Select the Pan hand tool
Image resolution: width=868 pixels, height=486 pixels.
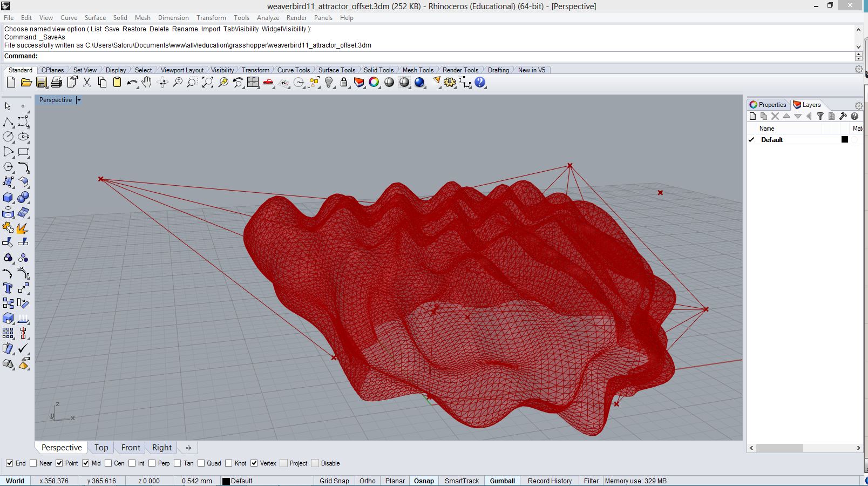click(147, 83)
